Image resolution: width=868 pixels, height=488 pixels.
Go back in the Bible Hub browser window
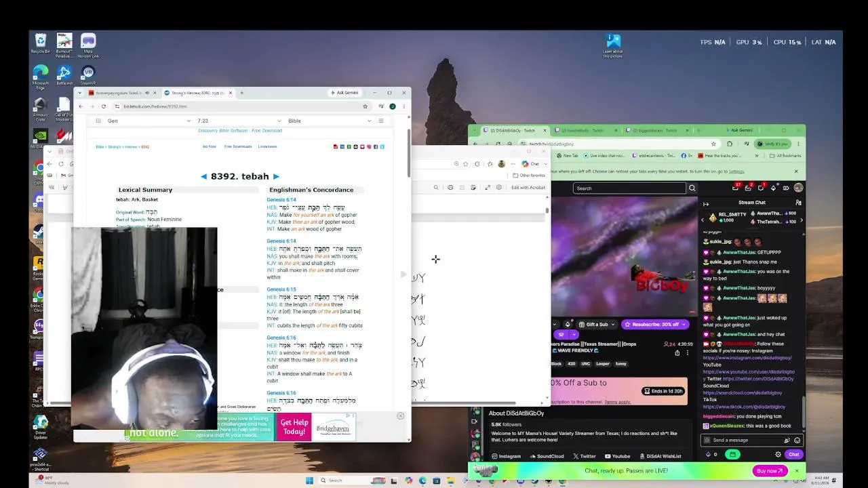[81, 106]
